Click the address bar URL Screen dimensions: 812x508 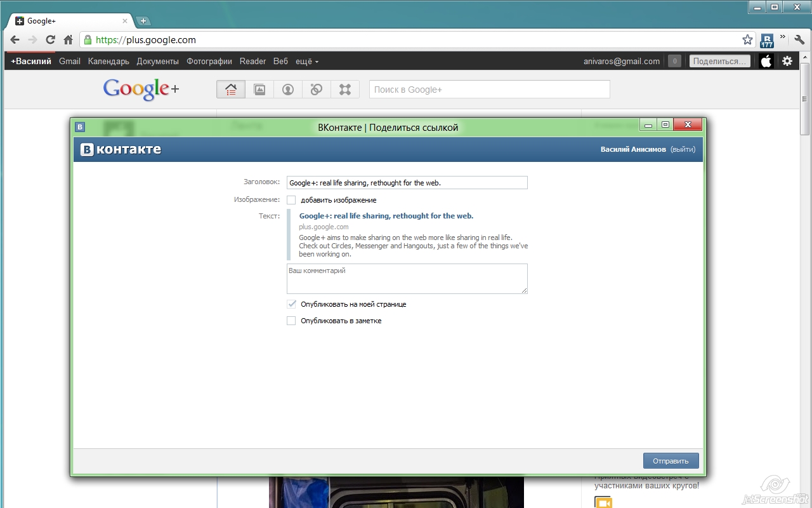[146, 40]
